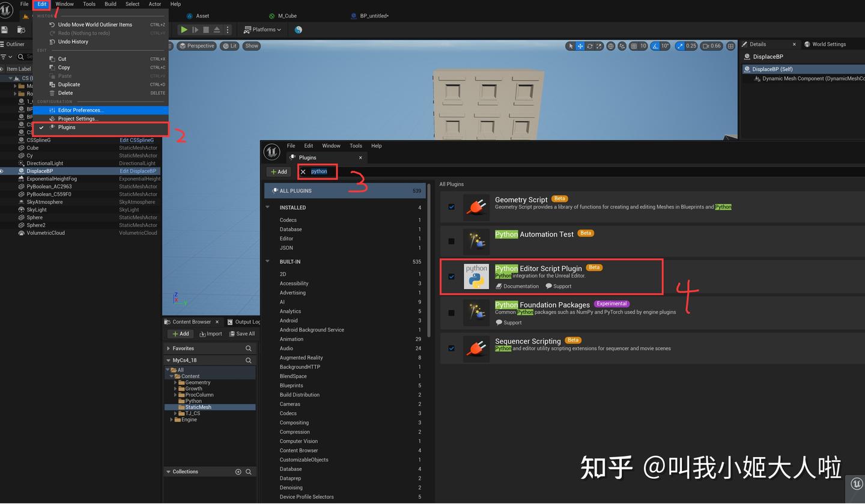The height and width of the screenshot is (504, 865).
Task: Enable the Python Automation Test plugin checkbox
Action: pos(451,241)
